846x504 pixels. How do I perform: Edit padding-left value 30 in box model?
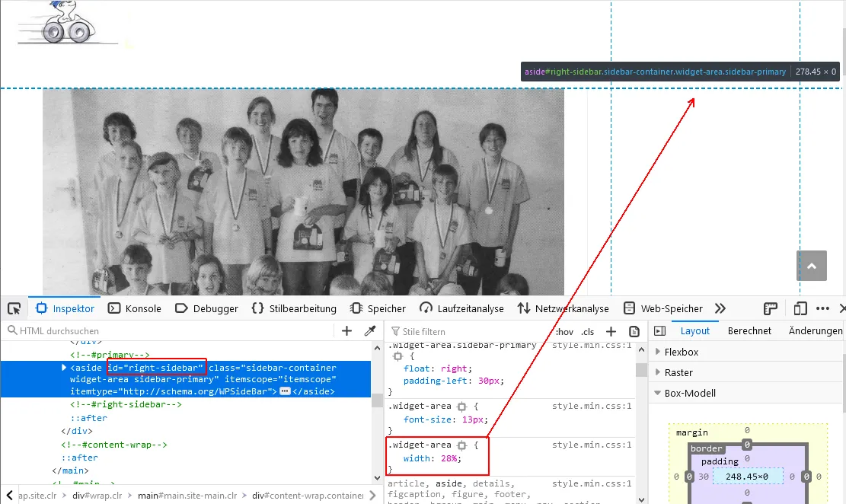pyautogui.click(x=704, y=477)
